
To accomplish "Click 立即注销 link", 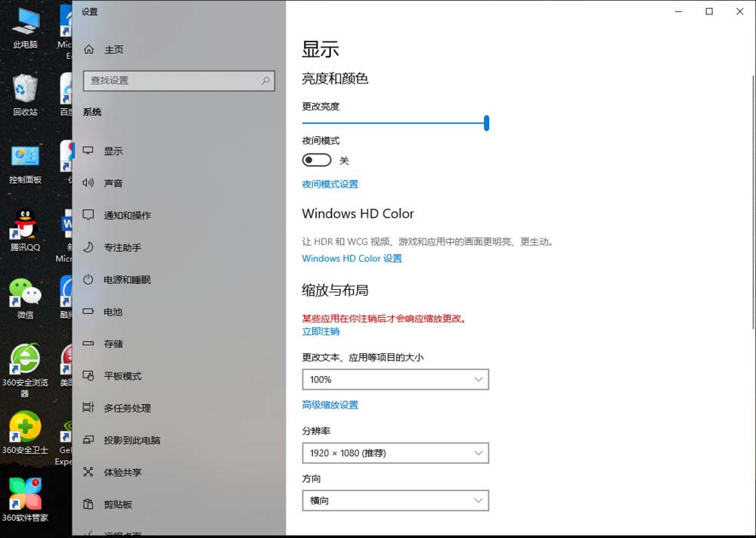I will tap(321, 331).
